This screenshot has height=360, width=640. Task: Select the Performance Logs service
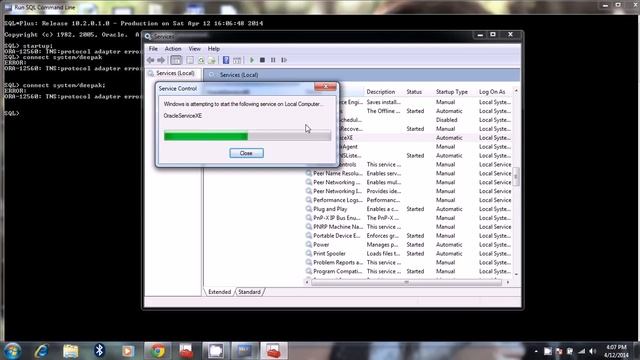pyautogui.click(x=408, y=200)
